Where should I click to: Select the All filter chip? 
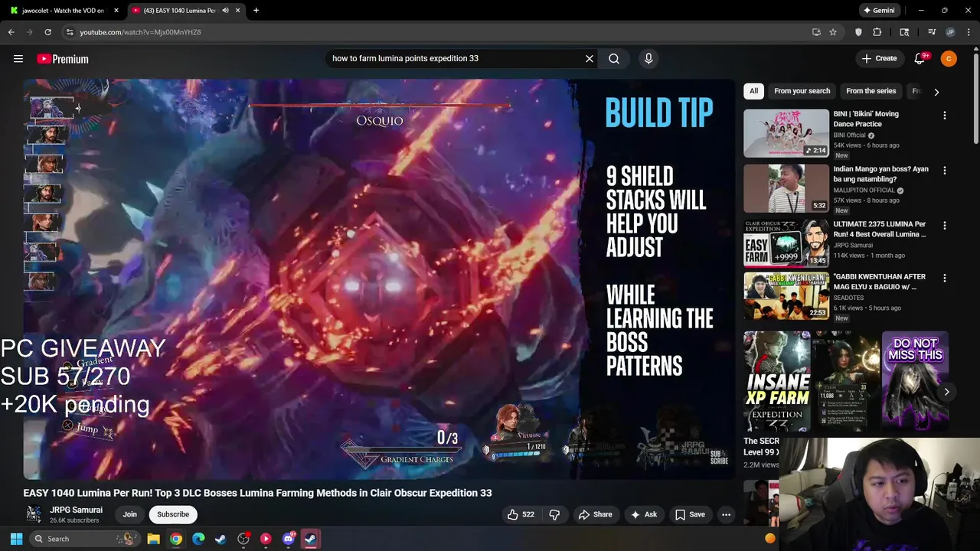click(x=753, y=91)
